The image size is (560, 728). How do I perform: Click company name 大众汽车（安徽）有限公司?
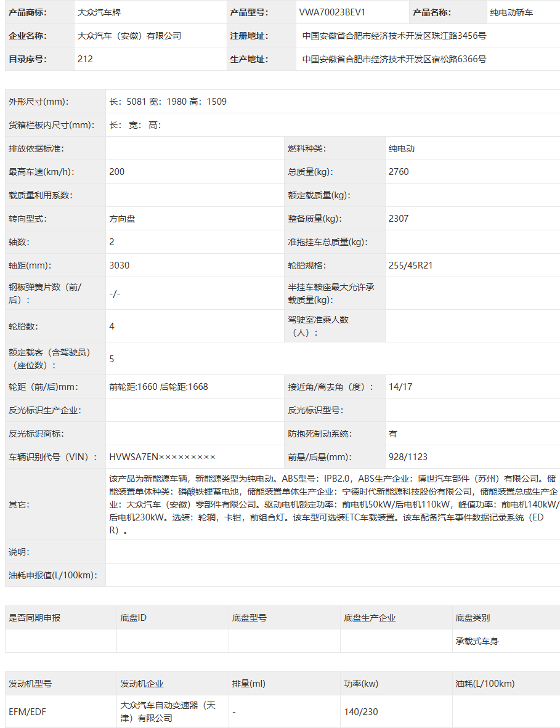[x=129, y=36]
